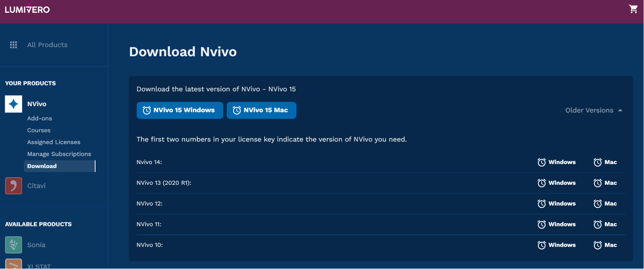Click Mac clock icon in NVivo 11 row
The height and width of the screenshot is (269, 644).
pos(598,225)
